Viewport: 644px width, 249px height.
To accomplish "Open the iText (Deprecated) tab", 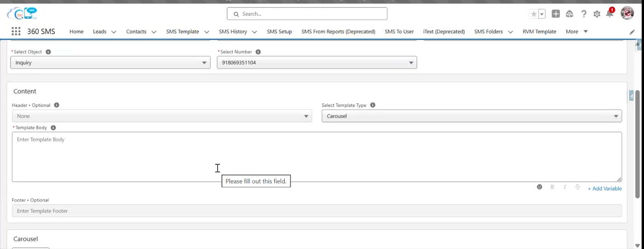I will 444,32.
